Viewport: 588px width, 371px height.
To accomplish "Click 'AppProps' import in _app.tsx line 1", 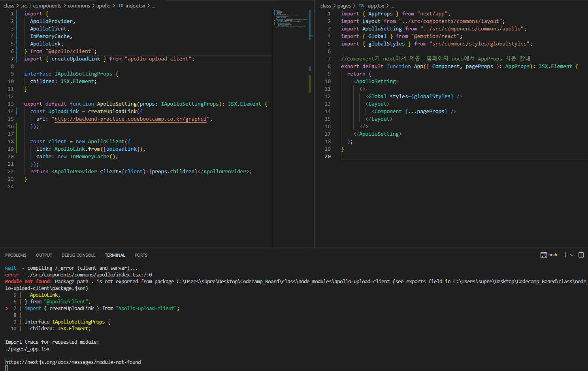I will click(x=381, y=14).
